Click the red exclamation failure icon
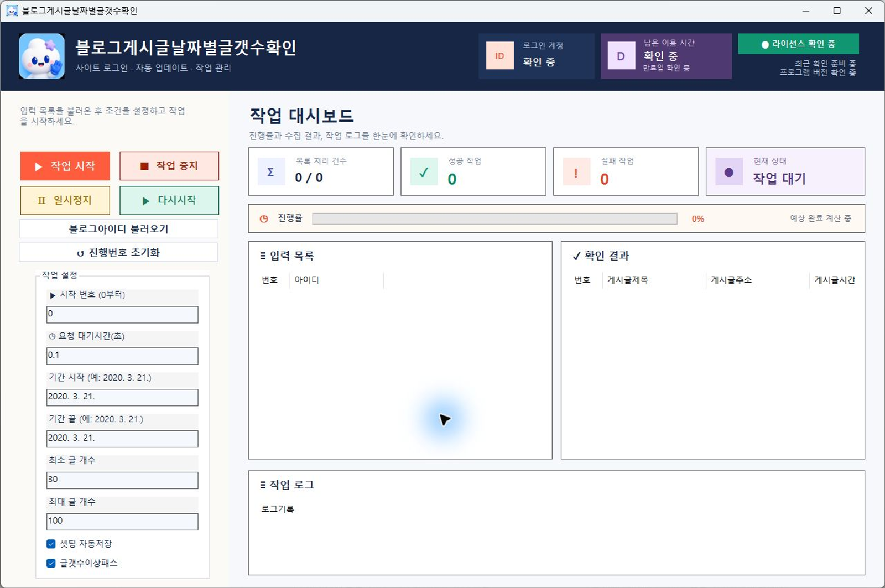 click(x=576, y=171)
